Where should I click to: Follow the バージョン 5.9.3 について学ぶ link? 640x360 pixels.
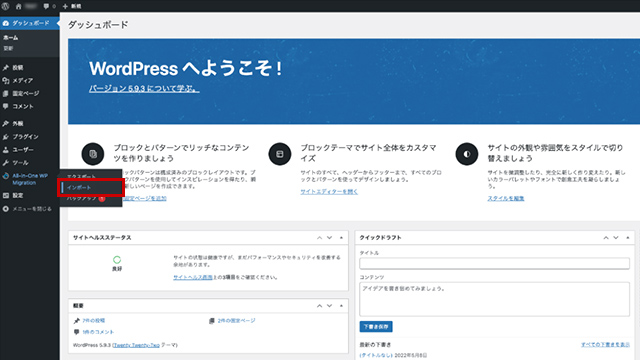pyautogui.click(x=144, y=88)
